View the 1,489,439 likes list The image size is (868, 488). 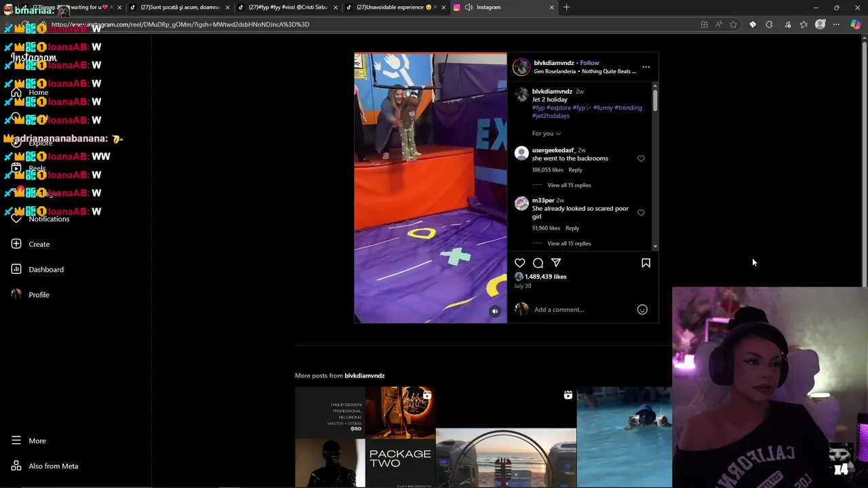tap(545, 277)
